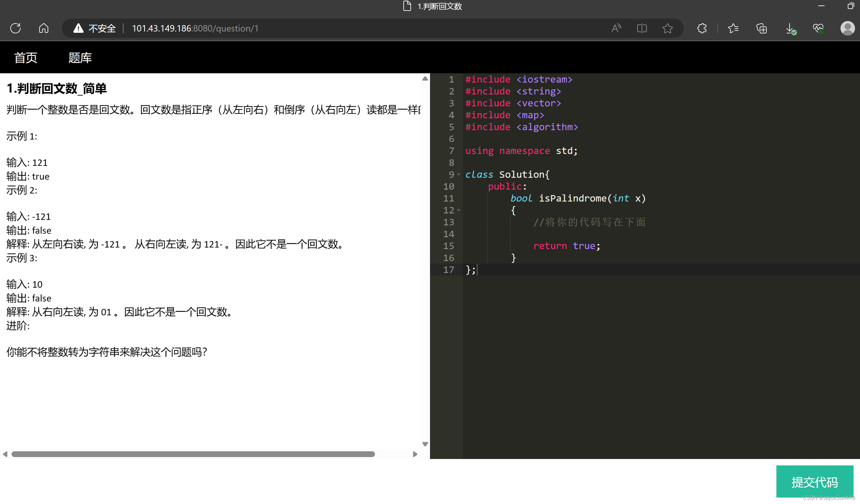The width and height of the screenshot is (860, 504).
Task: Click code line #include <vector>
Action: tap(513, 103)
